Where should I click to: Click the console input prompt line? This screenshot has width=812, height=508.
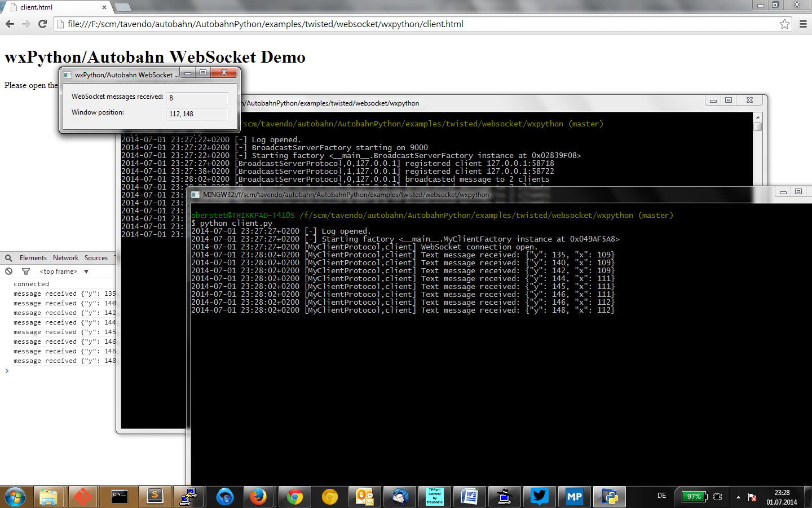(x=56, y=371)
